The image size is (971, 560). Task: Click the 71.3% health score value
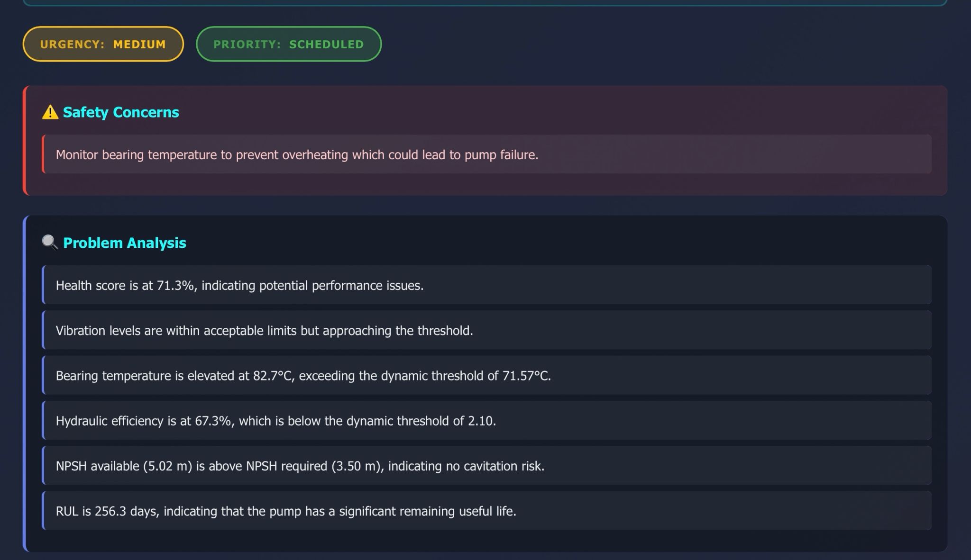coord(175,285)
